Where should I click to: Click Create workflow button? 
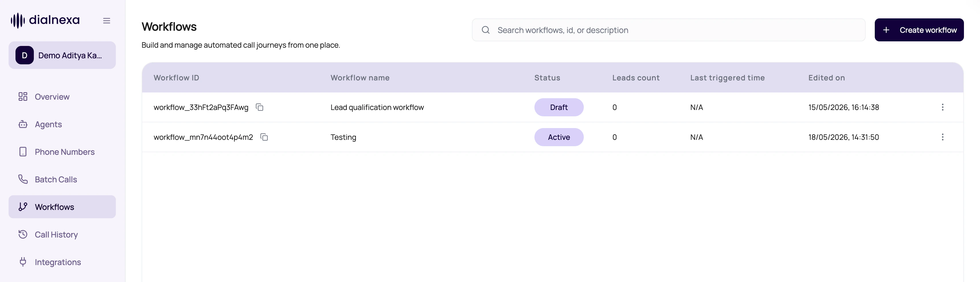tap(919, 30)
